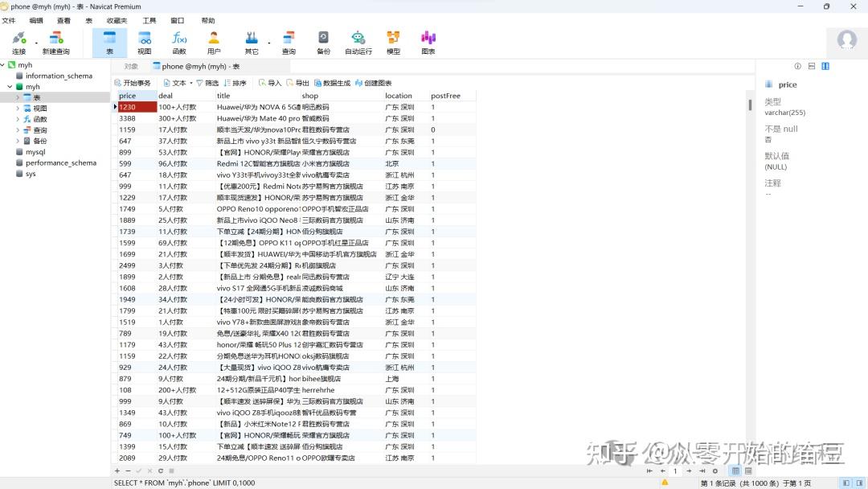The image size is (868, 489).
Task: Open the 文本 text dropdown
Action: (x=178, y=83)
